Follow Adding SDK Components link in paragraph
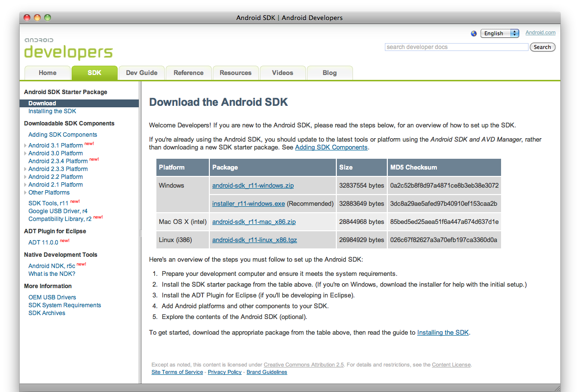The height and width of the screenshot is (392, 580). click(x=331, y=147)
